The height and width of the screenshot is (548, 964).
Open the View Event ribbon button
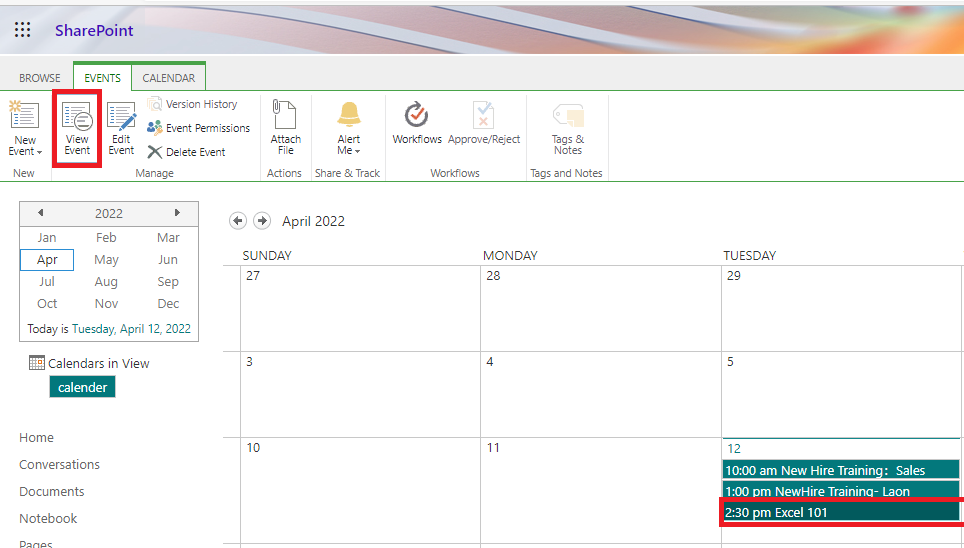tap(77, 129)
